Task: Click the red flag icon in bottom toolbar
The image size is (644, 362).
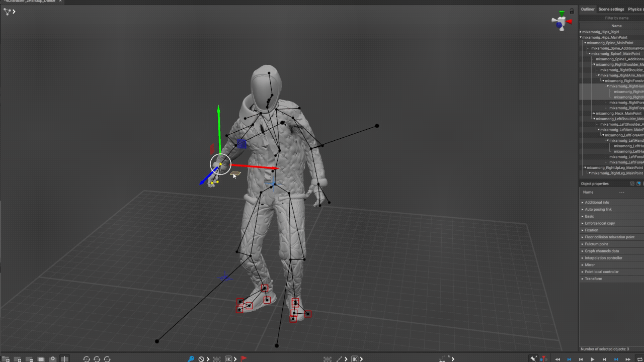Action: tap(244, 359)
